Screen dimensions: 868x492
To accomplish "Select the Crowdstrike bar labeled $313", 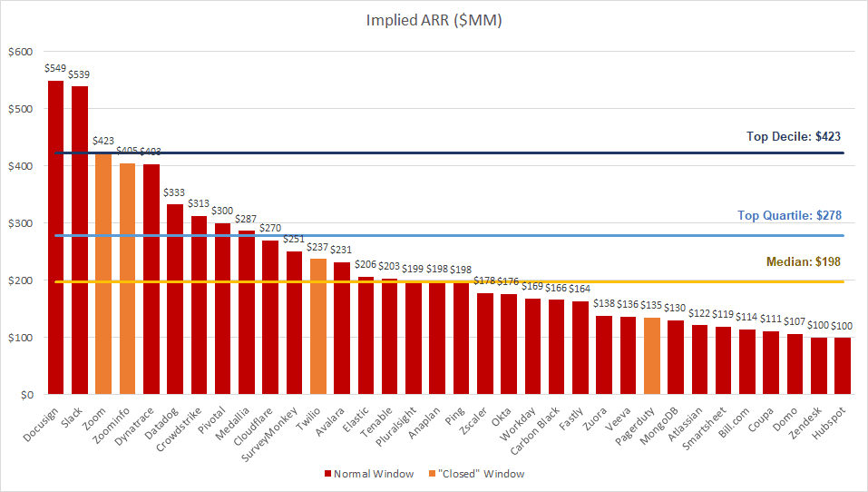I will pos(199,305).
